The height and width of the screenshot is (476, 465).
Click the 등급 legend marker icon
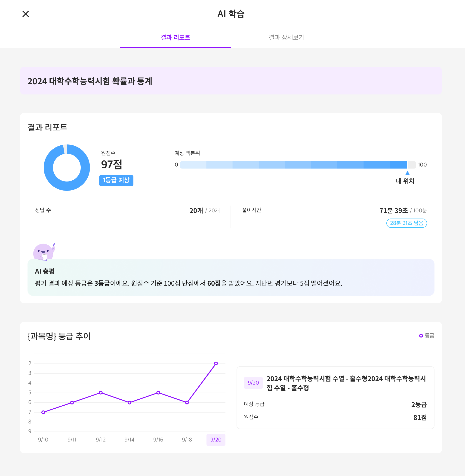[421, 336]
